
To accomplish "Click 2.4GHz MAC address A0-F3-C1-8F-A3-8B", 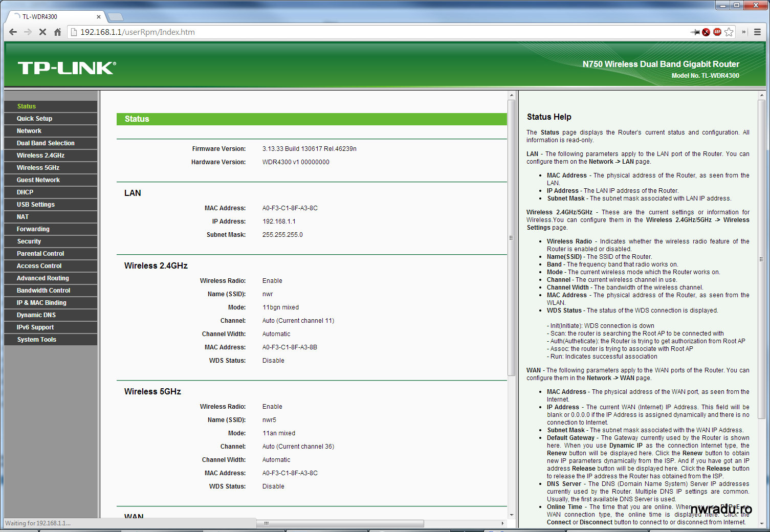I will click(290, 347).
